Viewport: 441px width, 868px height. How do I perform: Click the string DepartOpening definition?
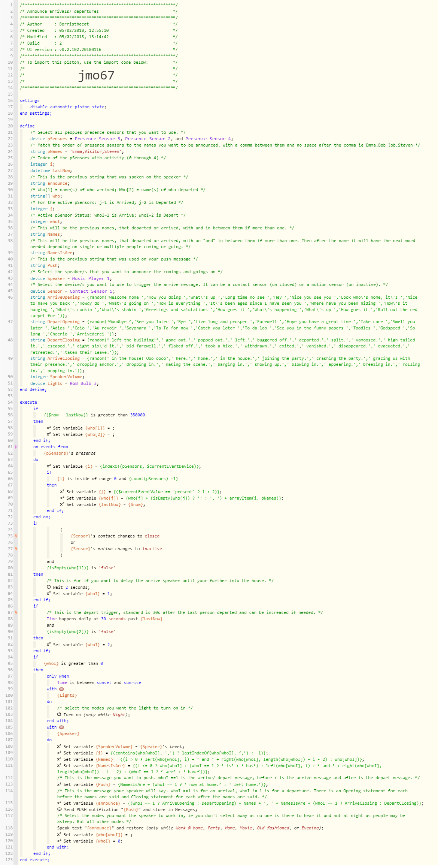pyautogui.click(x=223, y=328)
